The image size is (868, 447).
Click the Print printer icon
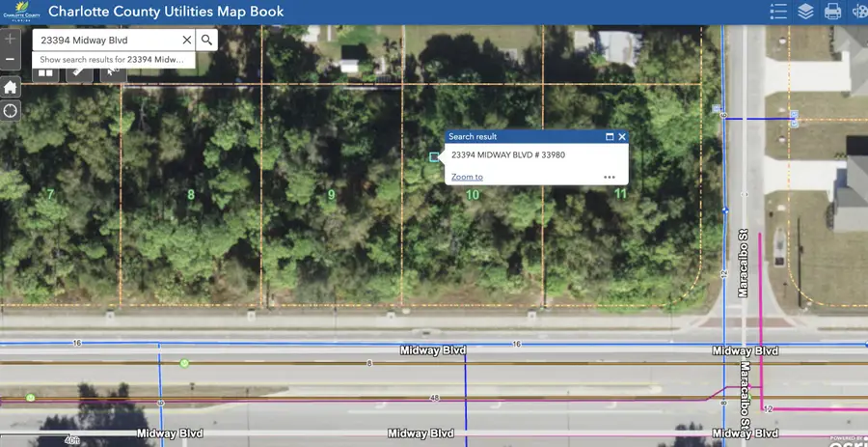click(x=832, y=11)
